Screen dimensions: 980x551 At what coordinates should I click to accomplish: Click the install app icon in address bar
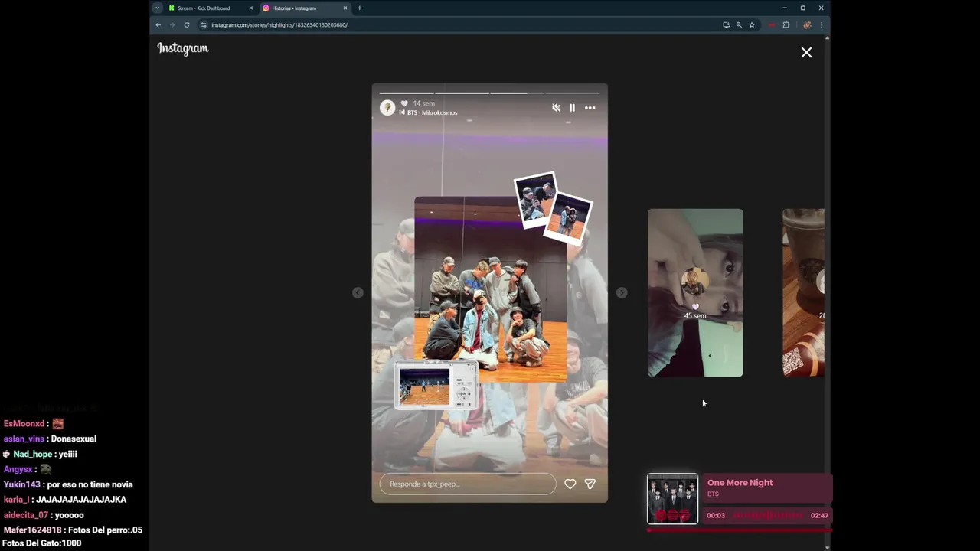point(726,25)
